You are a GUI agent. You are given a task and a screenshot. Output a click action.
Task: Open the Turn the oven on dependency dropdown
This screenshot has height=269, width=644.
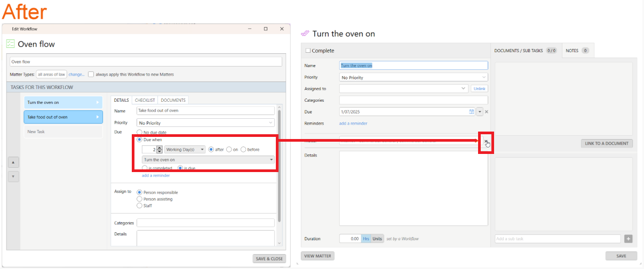pyautogui.click(x=208, y=159)
